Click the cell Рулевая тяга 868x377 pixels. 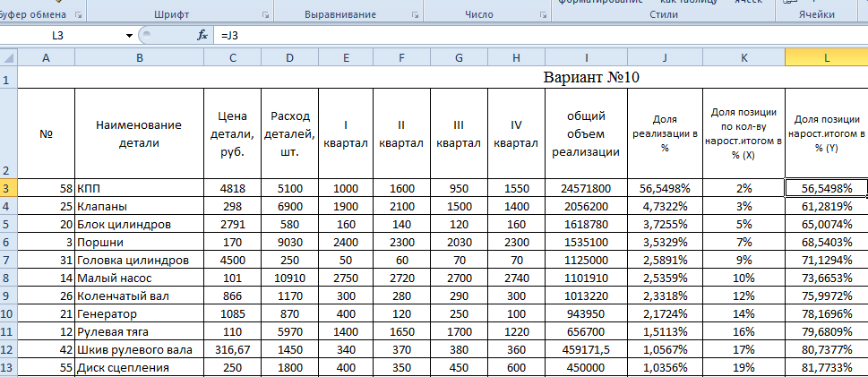tap(139, 332)
